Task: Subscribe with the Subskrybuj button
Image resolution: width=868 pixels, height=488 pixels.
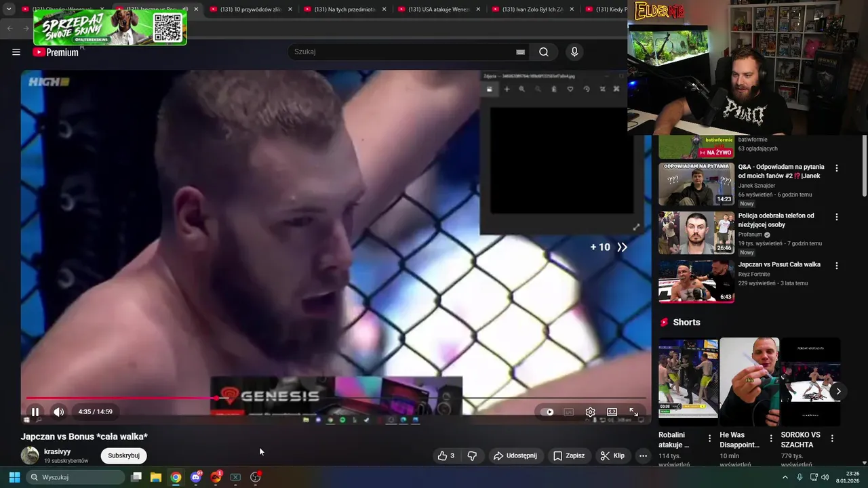Action: [x=124, y=455]
